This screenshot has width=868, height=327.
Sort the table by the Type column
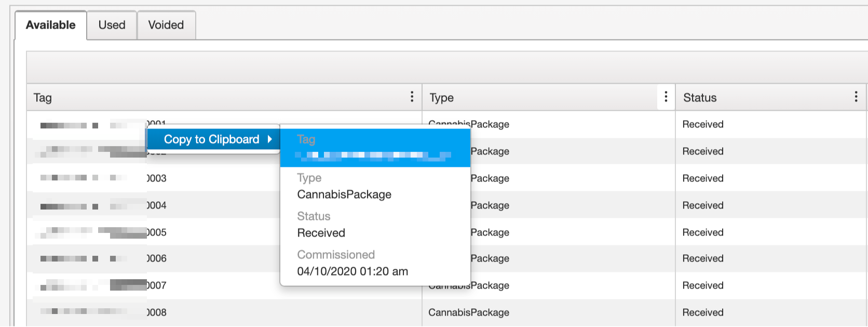[441, 97]
